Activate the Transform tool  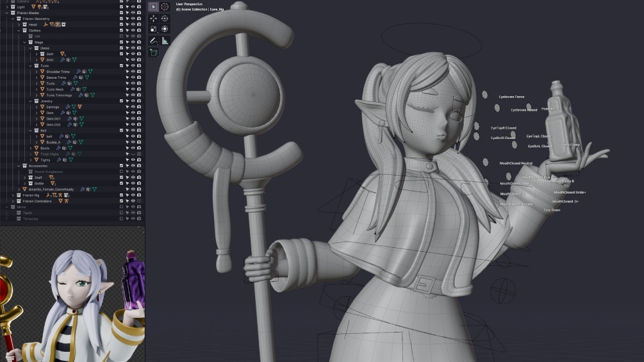[x=165, y=29]
